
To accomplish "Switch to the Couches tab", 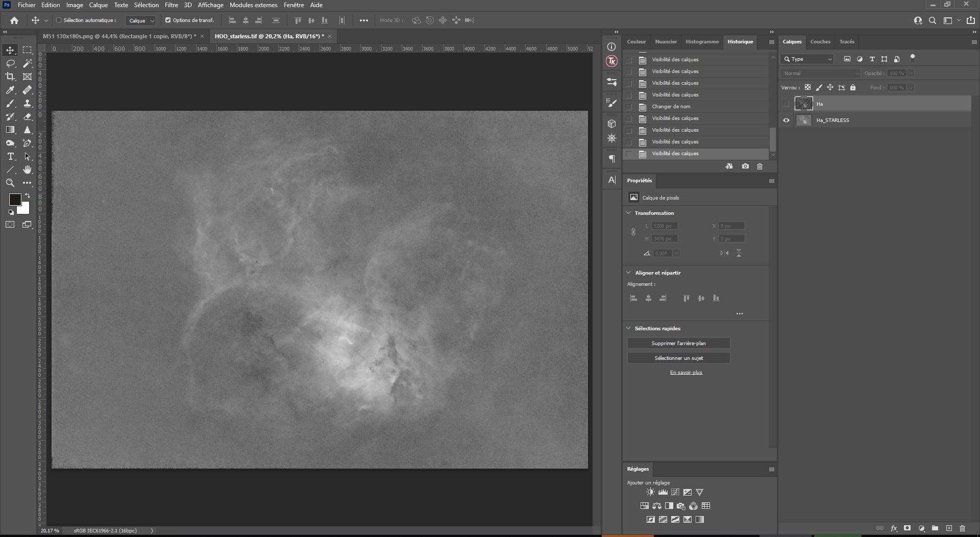I will click(820, 42).
